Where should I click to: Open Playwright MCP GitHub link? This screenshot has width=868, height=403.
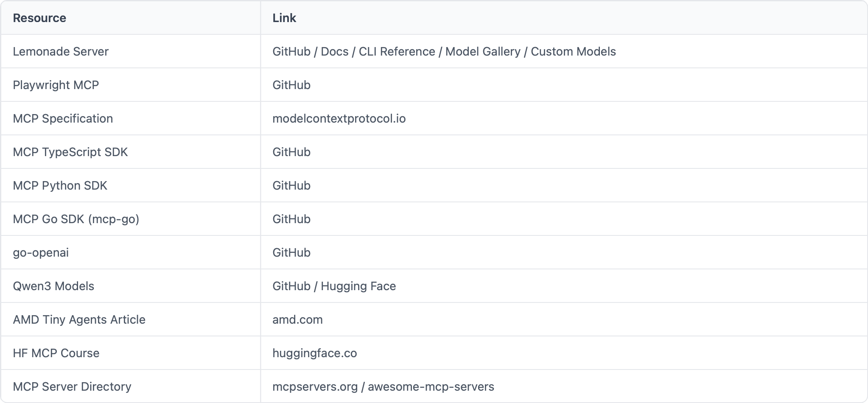pos(291,85)
